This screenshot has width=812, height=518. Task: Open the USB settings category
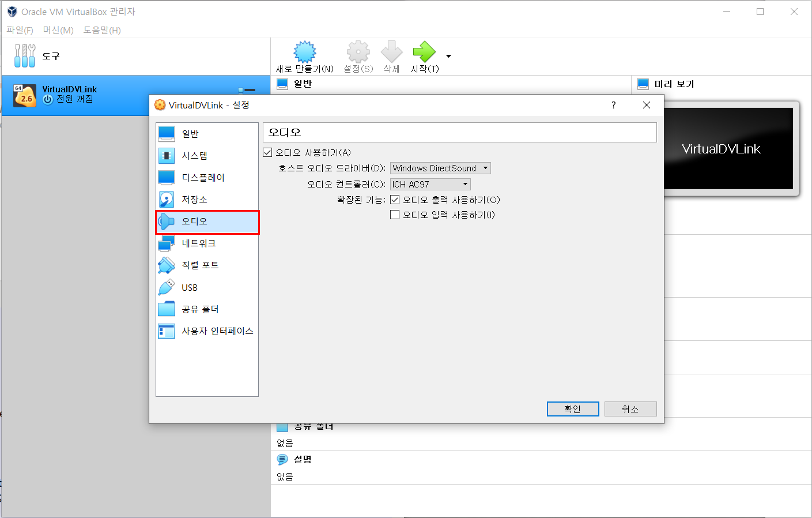coord(207,287)
